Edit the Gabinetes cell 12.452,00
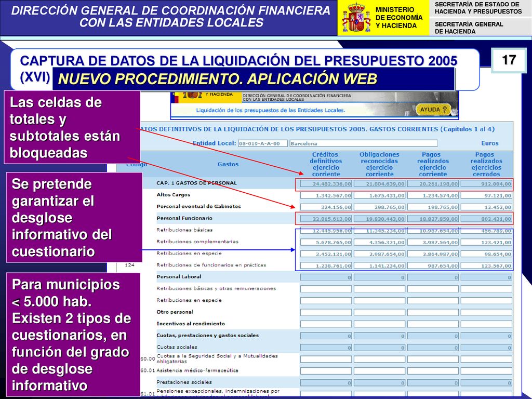 [486, 207]
